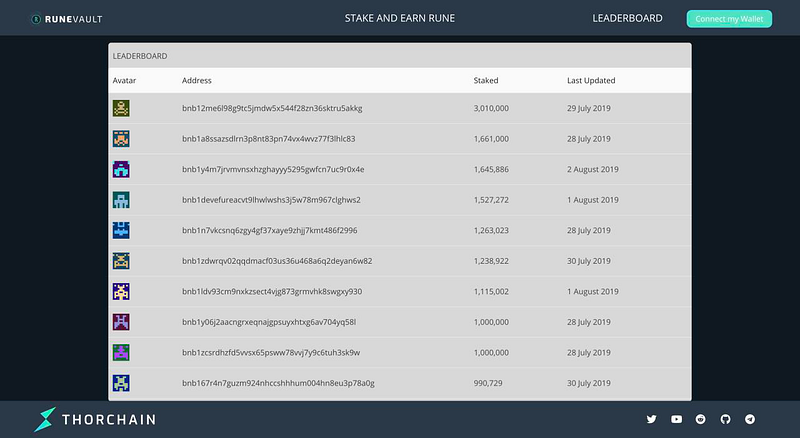The height and width of the screenshot is (438, 800).
Task: Click avatar beside address bnb1y06j2aacngrxeqnajgpsuyxhtxg6av704yq58l
Action: [121, 322]
